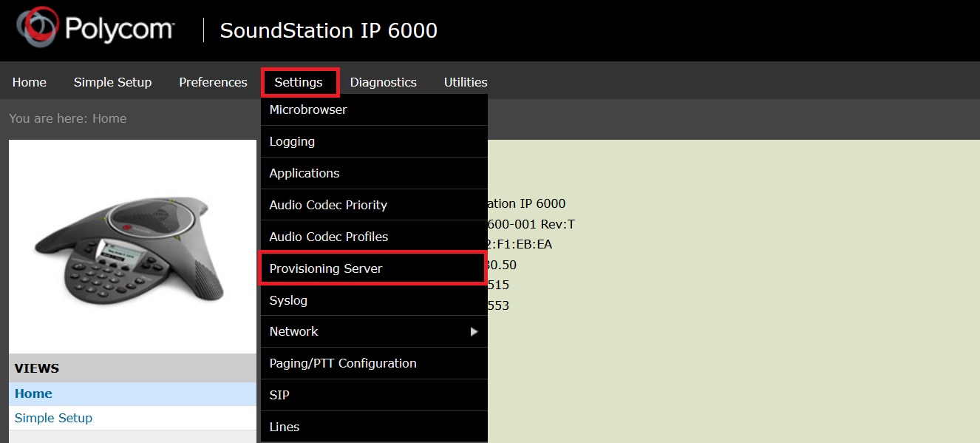
Task: Click the VIEWS sidebar header
Action: (132, 368)
